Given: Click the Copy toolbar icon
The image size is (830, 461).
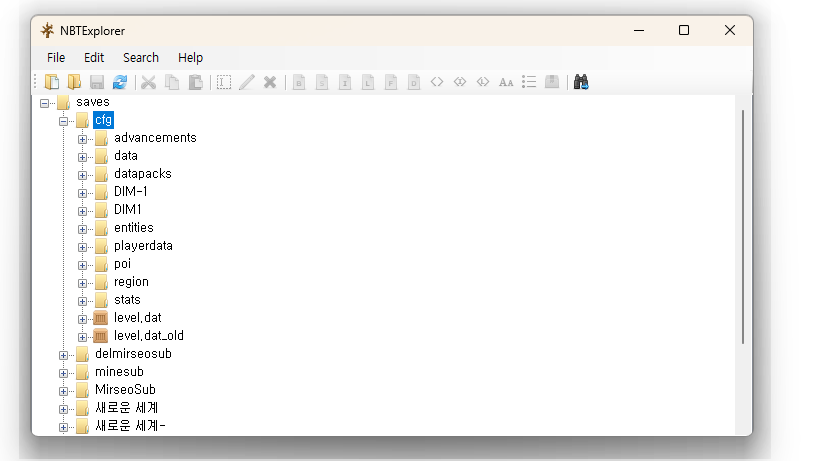Looking at the screenshot, I should (172, 82).
